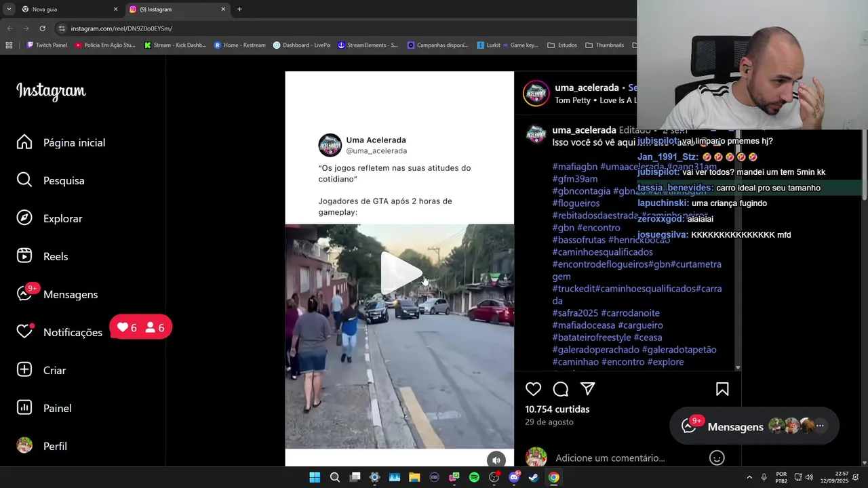Screen dimensions: 868x488
Task: Open the Stream - Kick Dashb... bookmark
Action: click(175, 45)
